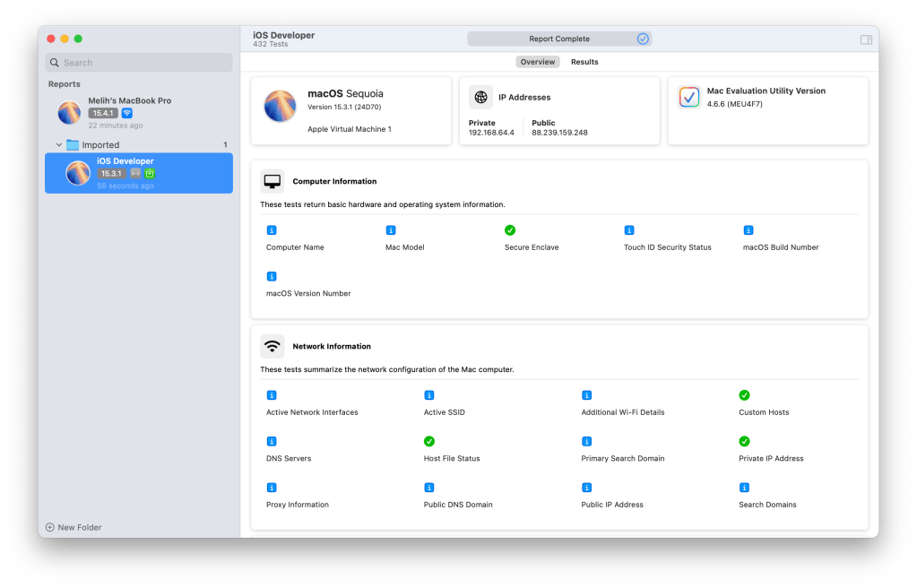Click the Computer Information display icon

coord(273,181)
